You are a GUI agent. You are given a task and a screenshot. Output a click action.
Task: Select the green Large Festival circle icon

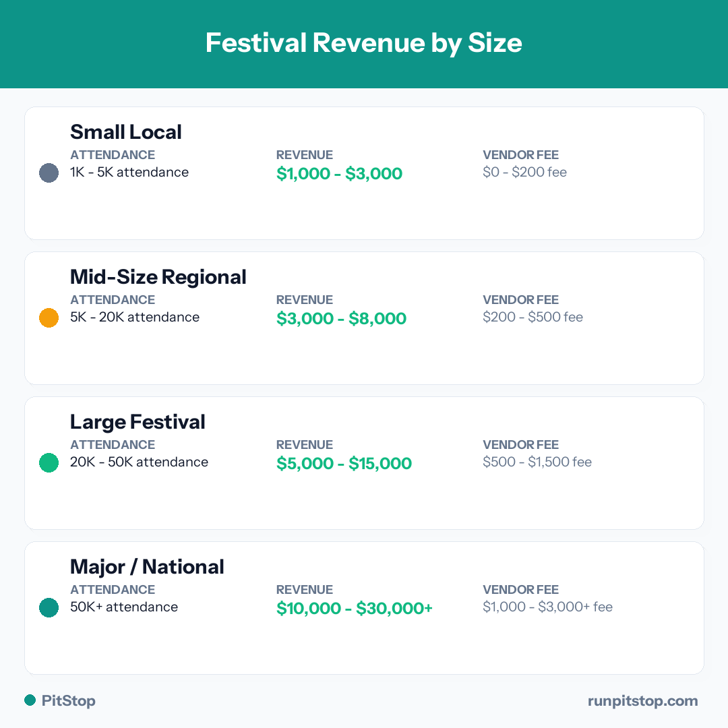(49, 462)
